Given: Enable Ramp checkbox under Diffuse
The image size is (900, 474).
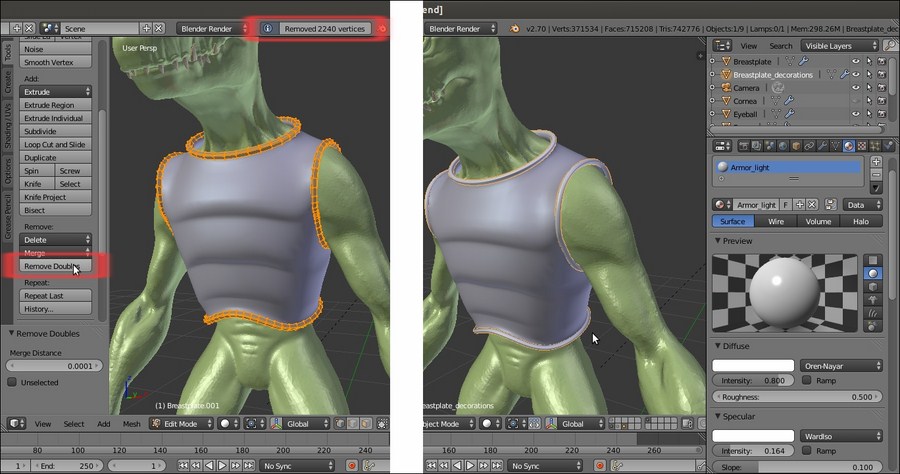Looking at the screenshot, I should pyautogui.click(x=808, y=380).
